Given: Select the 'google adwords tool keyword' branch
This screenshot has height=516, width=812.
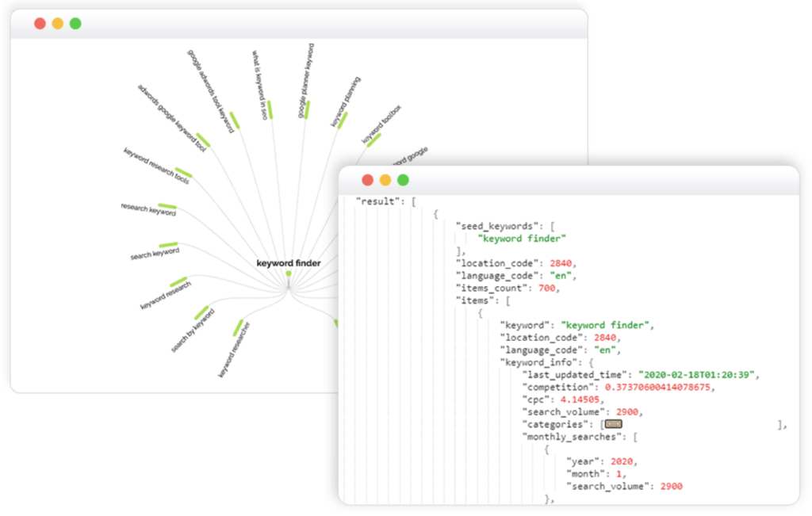Looking at the screenshot, I should click(211, 91).
